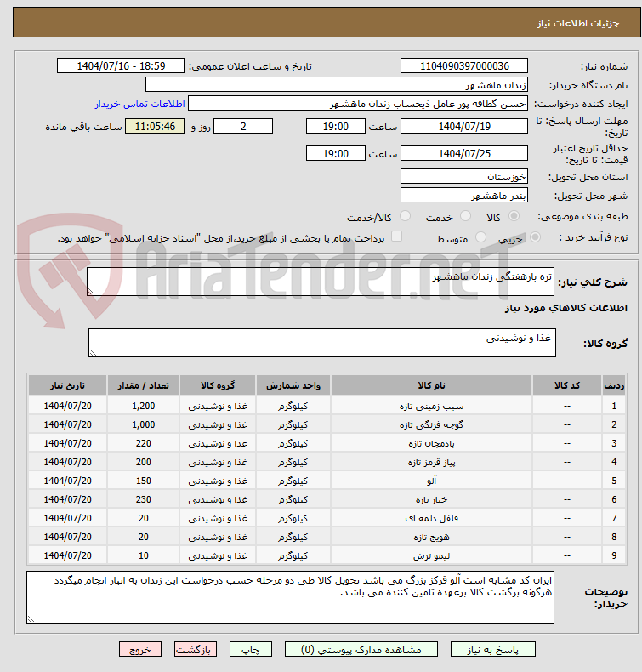Click the buyer name field 'زندان ماهشهر'
Screen dimensions: 642x672
[x=337, y=85]
